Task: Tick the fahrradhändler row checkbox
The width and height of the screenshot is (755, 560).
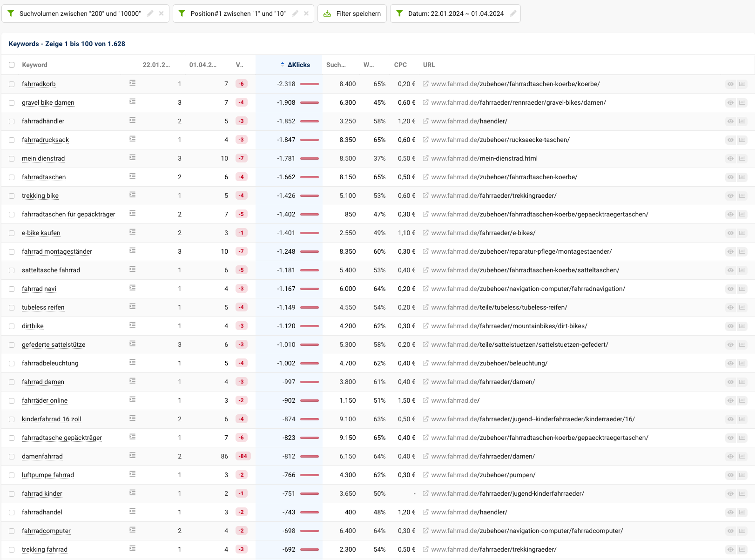Action: (12, 121)
